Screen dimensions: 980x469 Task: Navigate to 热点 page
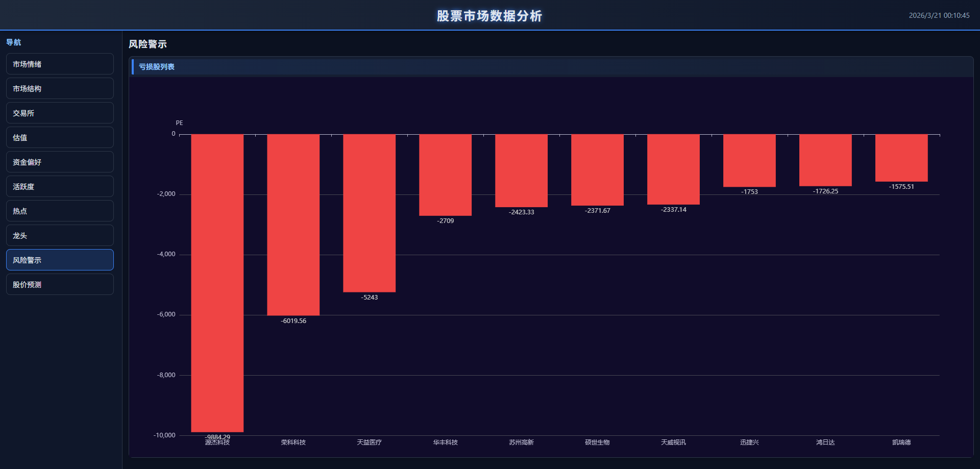coord(60,211)
